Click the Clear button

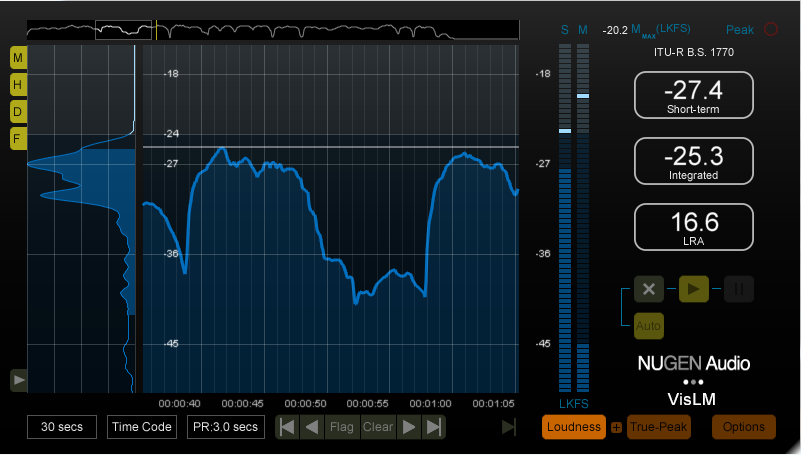[x=378, y=427]
